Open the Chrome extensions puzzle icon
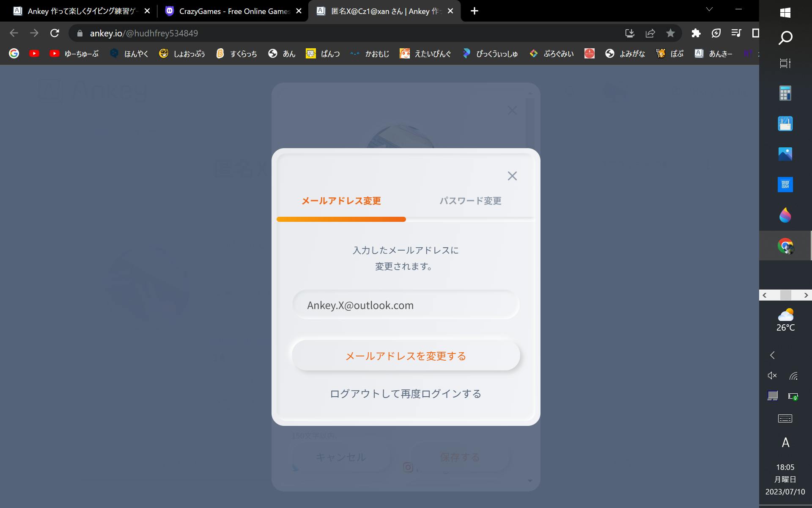 coord(696,33)
